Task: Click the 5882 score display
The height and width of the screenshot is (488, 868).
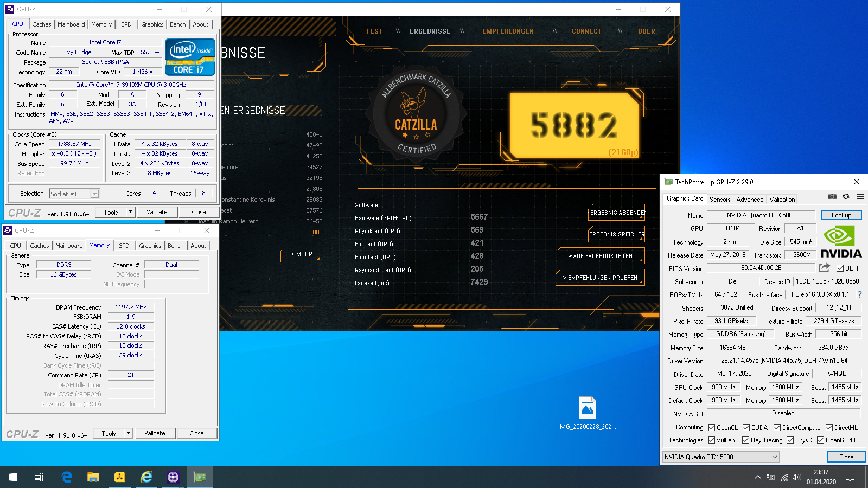Action: (x=574, y=125)
